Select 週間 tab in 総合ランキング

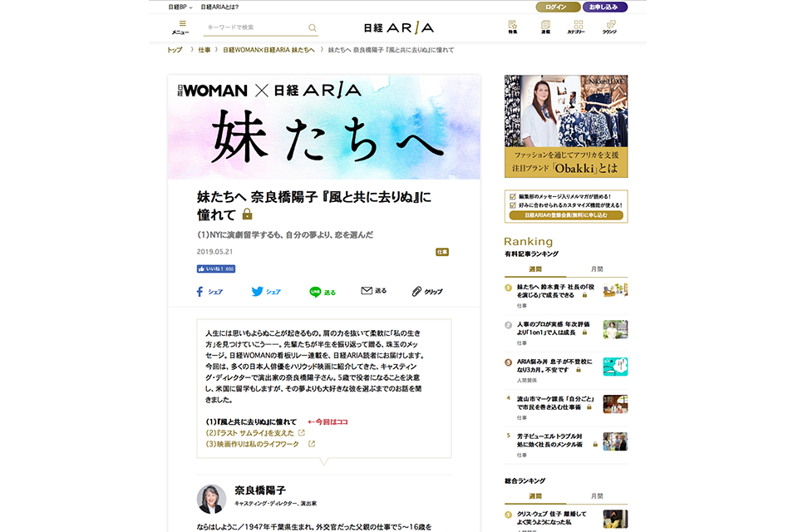534,496
